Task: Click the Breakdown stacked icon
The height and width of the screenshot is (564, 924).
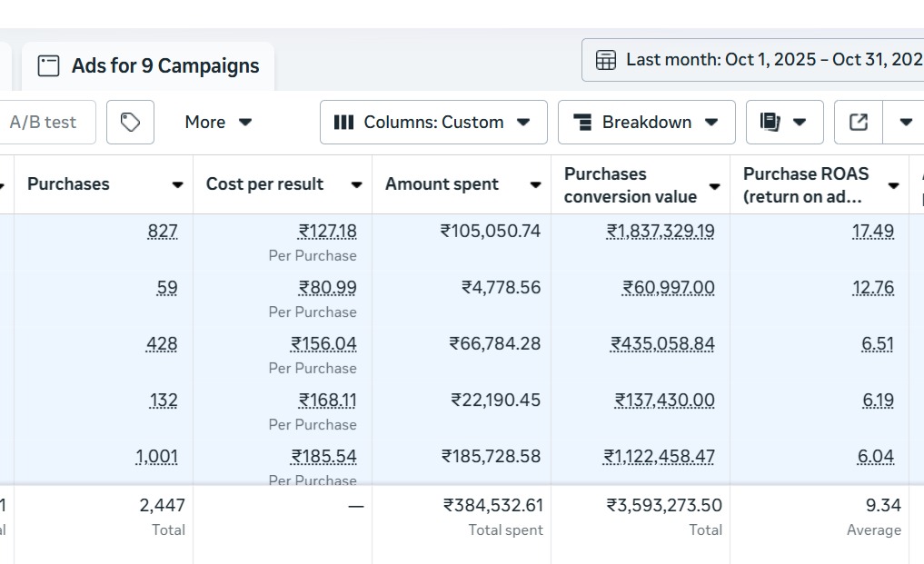Action: 582,122
